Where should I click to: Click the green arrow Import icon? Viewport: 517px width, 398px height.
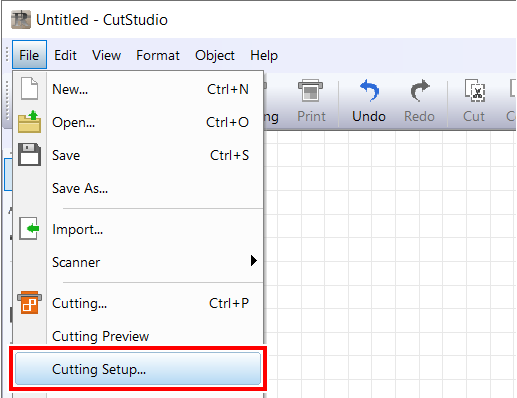click(29, 229)
